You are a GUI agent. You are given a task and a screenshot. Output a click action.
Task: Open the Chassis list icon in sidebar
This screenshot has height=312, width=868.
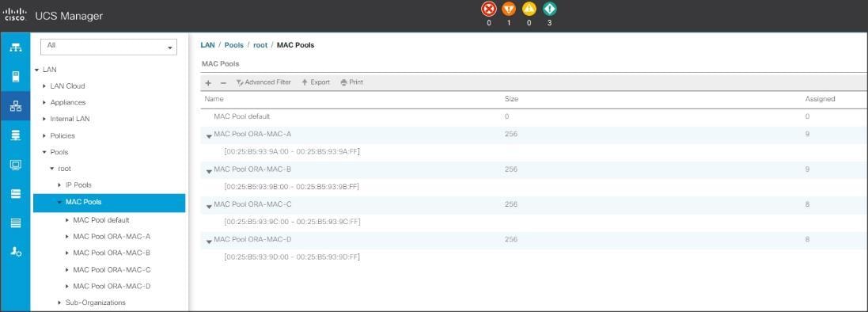point(16,223)
